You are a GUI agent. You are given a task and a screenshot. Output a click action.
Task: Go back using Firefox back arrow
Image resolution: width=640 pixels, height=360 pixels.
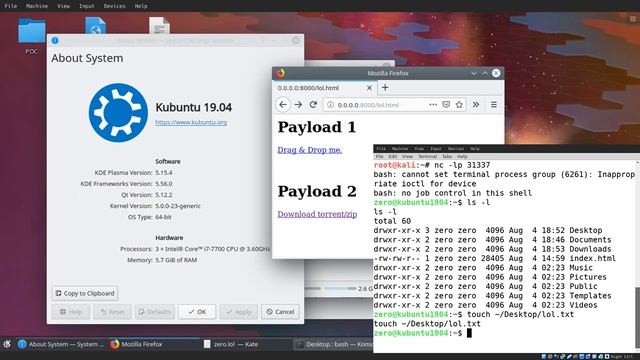coord(283,104)
